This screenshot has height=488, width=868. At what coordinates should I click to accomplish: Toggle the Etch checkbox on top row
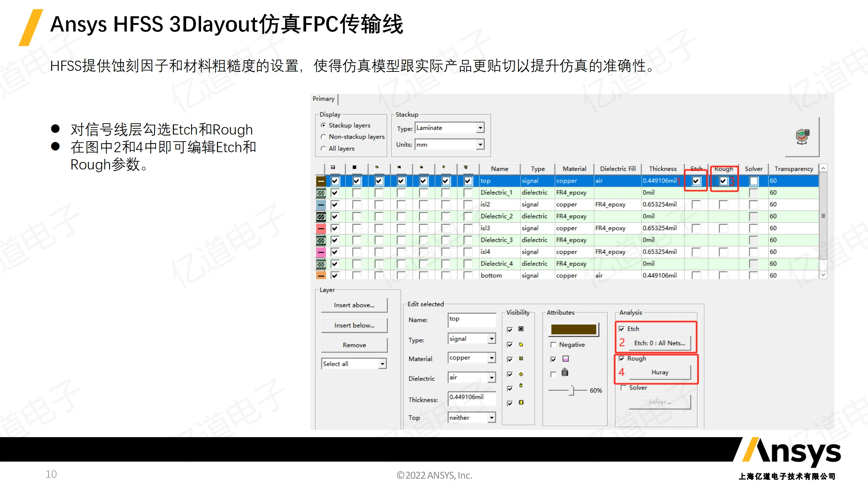pos(696,181)
